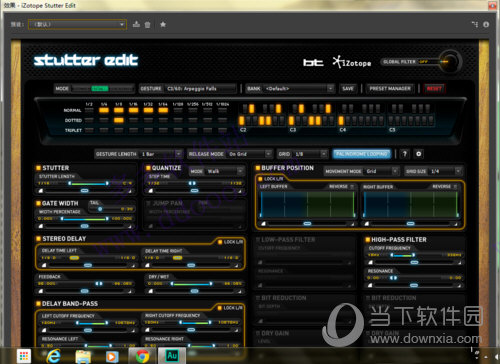
Task: Save preset using the download icon
Action: (x=136, y=24)
